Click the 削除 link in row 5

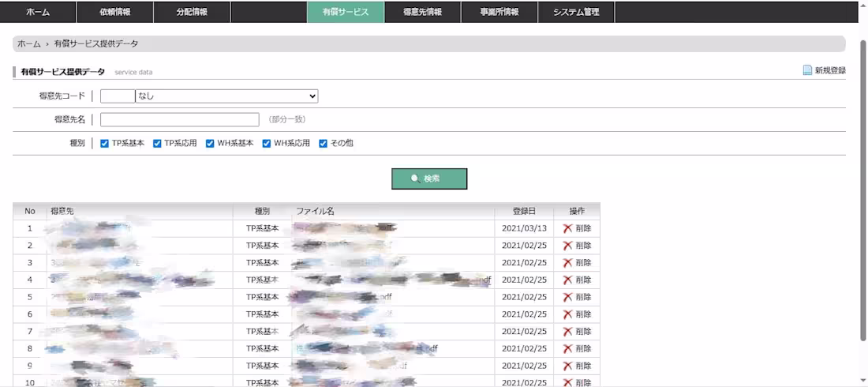click(x=583, y=297)
